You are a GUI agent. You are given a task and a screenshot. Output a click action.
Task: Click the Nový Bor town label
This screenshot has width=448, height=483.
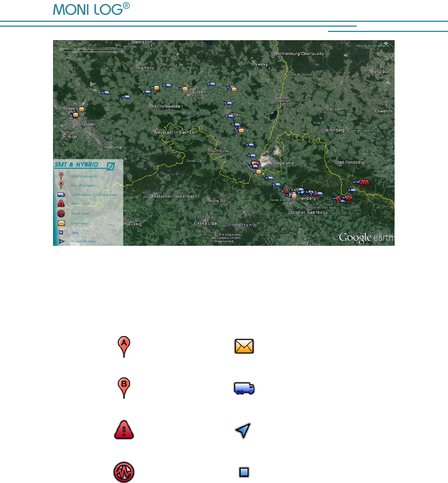click(218, 201)
